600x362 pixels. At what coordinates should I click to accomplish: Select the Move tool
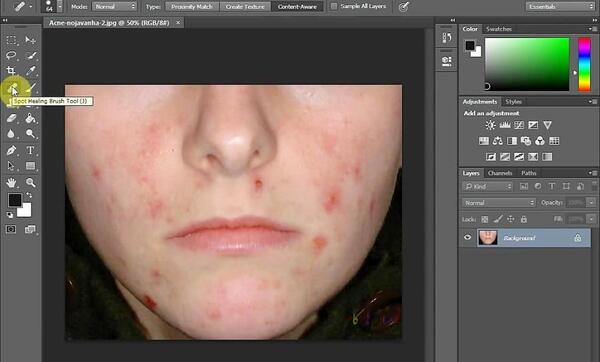pyautogui.click(x=30, y=40)
